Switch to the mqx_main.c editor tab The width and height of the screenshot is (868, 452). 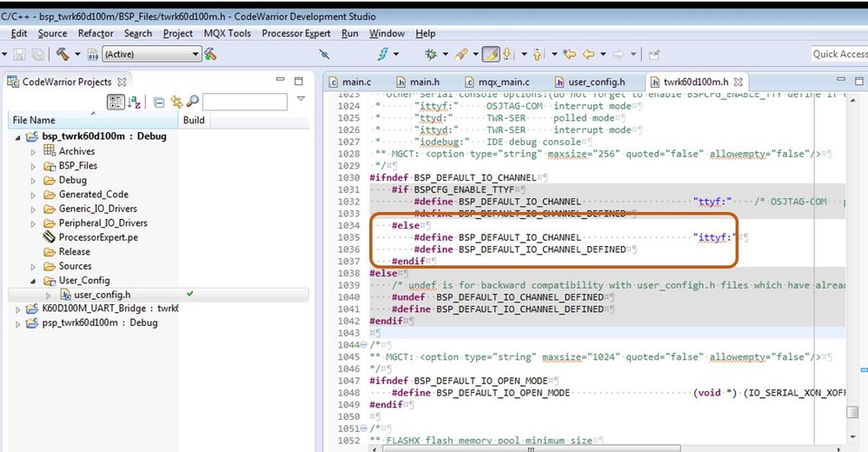tap(497, 82)
